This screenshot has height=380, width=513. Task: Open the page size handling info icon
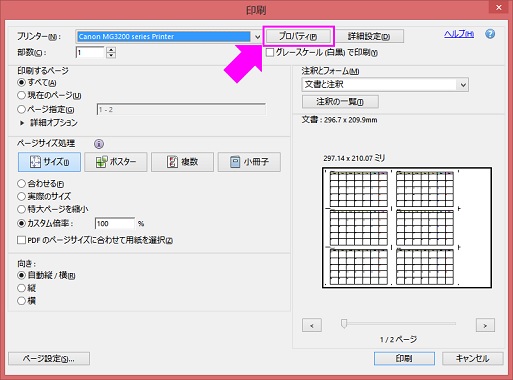click(x=99, y=144)
